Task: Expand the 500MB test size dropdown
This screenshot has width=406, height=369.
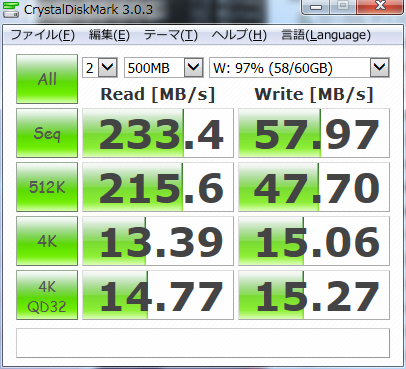Action: [164, 68]
